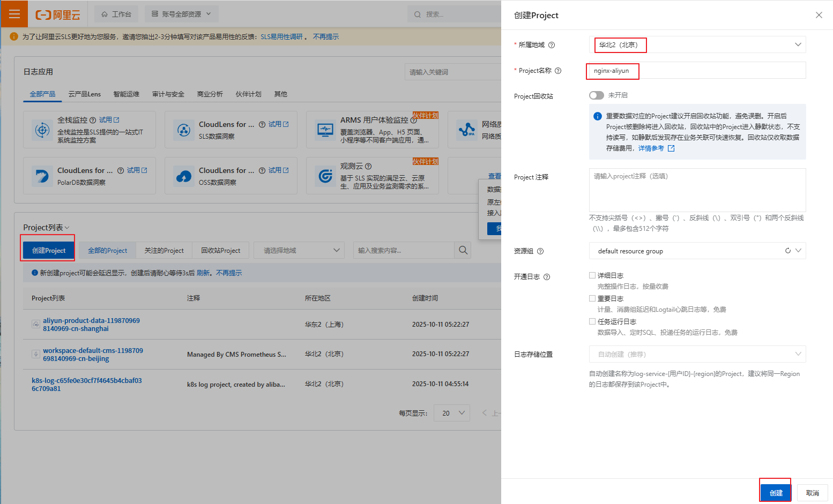Screen dimensions: 833x504
Task: Click the CloudLens for SLS card icon
Action: click(x=183, y=130)
